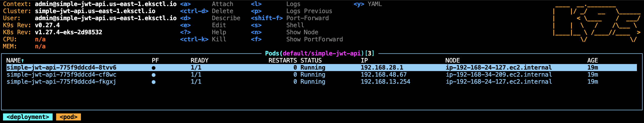Select the <deployment> breadcrumb

28,117
